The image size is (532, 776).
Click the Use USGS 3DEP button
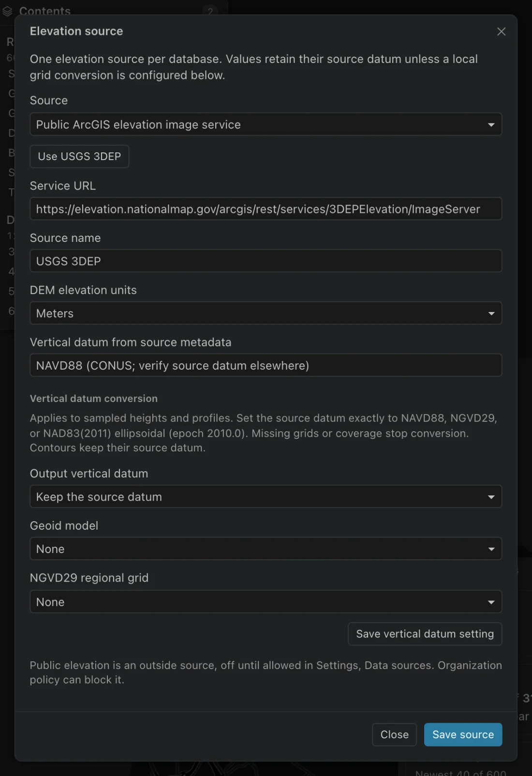[79, 156]
